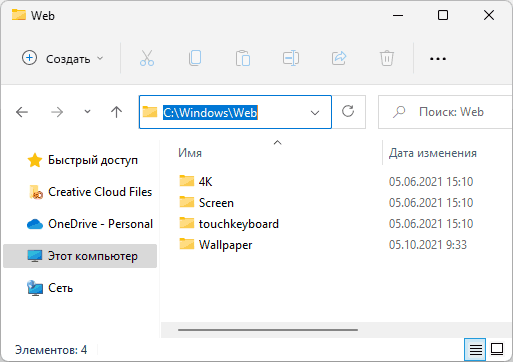Click the Cut scissors icon
This screenshot has height=362, width=513.
[147, 58]
